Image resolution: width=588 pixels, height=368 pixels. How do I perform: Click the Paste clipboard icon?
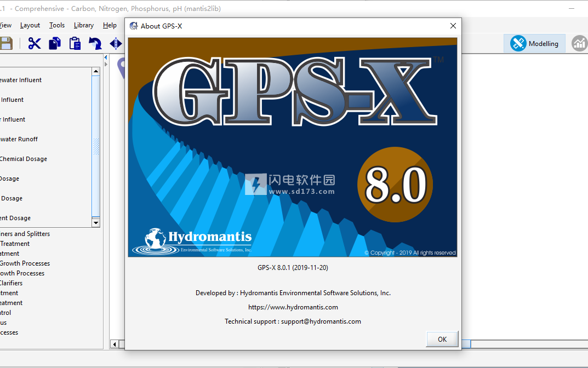click(75, 43)
